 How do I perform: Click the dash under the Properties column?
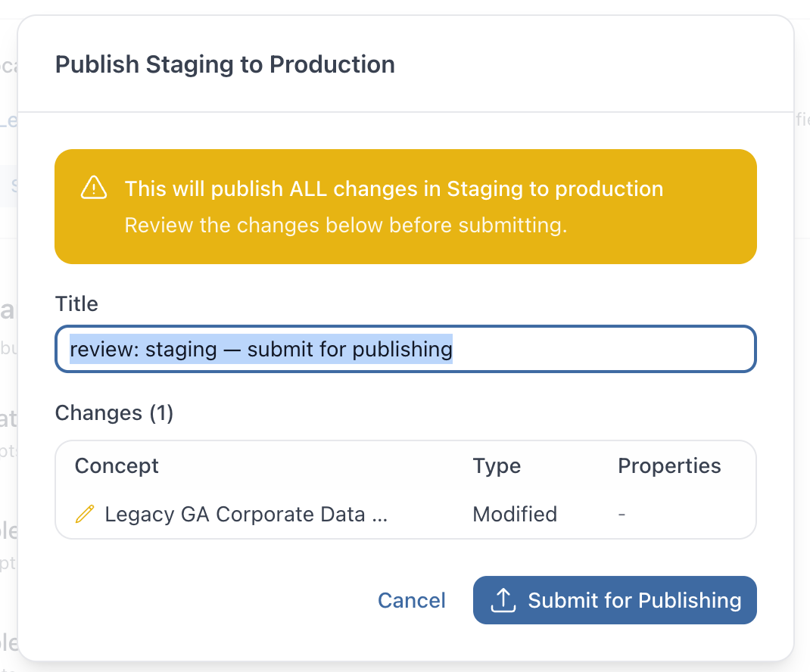[622, 514]
